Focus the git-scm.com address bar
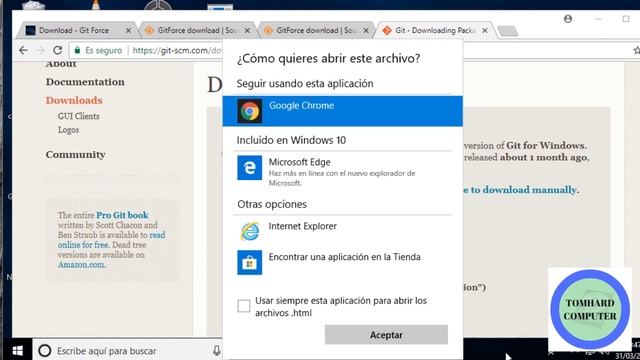Viewport: 640px width, 360px height. (177, 50)
